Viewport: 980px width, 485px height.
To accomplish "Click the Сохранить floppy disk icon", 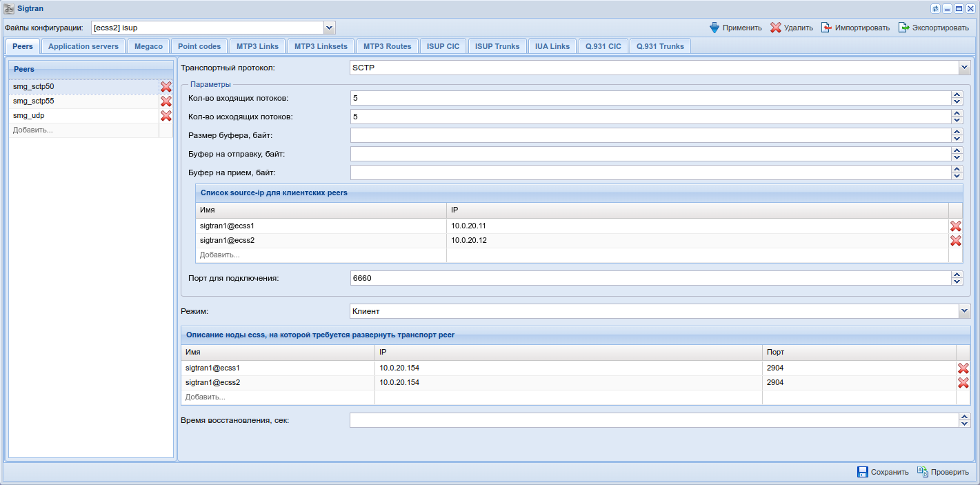I will [863, 472].
